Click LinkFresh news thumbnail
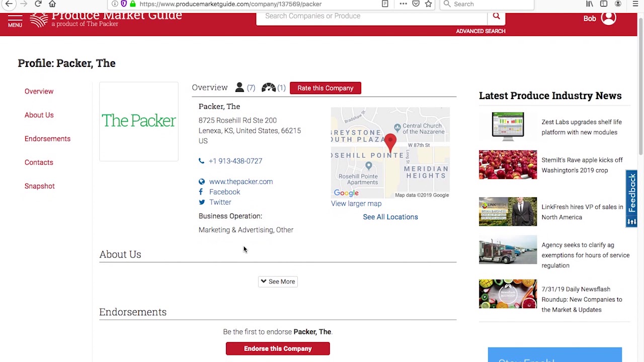644x362 pixels. [x=508, y=212]
